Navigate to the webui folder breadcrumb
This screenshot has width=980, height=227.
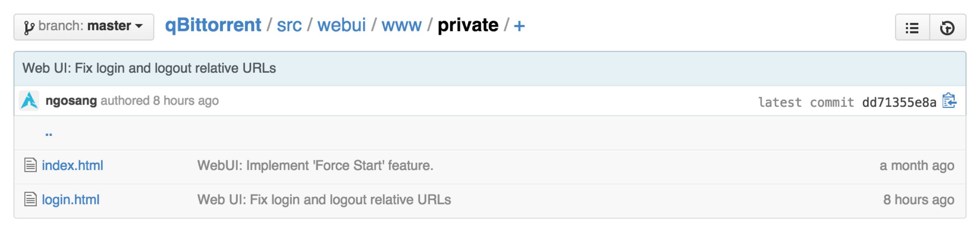341,25
